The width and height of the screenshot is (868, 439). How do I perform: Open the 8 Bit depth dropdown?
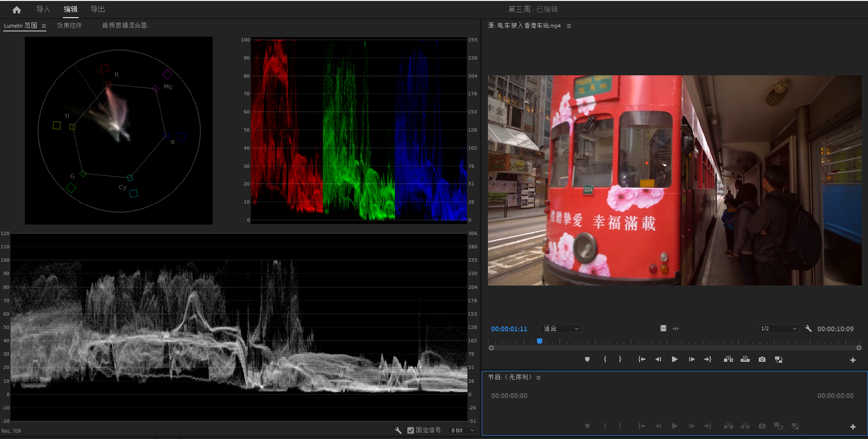463,430
